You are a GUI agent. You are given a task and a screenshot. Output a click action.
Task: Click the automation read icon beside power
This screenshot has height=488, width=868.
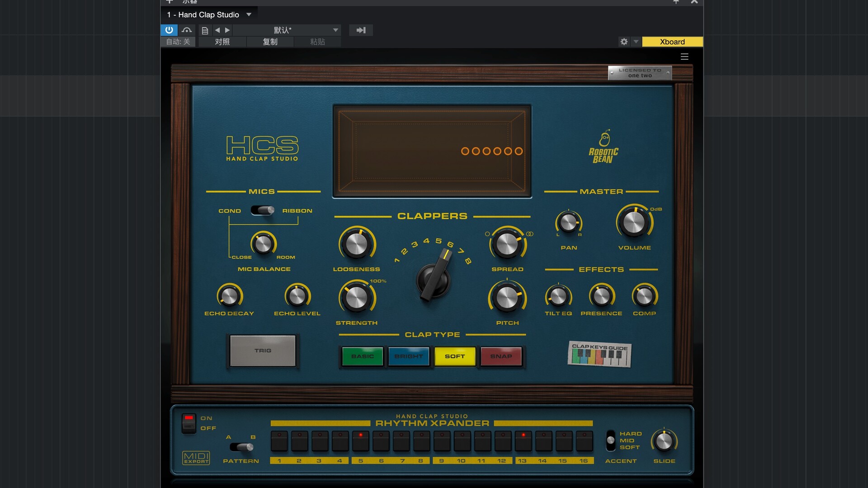[x=187, y=30]
